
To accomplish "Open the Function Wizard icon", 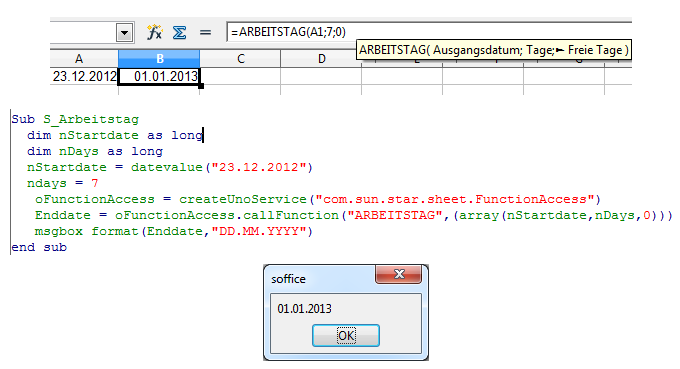I will [x=154, y=32].
